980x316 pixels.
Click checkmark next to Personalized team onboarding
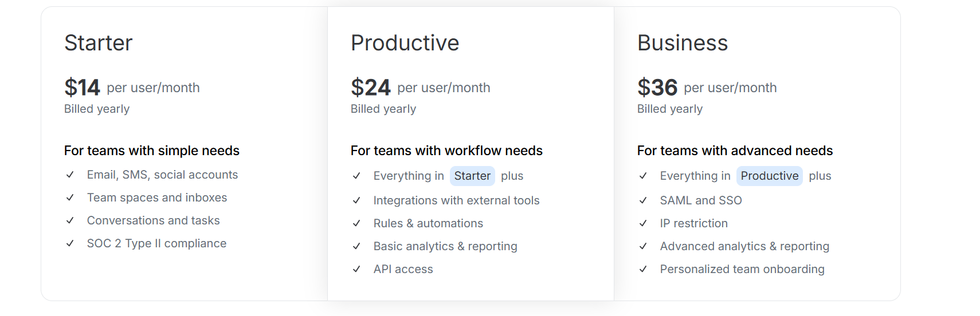(x=643, y=269)
